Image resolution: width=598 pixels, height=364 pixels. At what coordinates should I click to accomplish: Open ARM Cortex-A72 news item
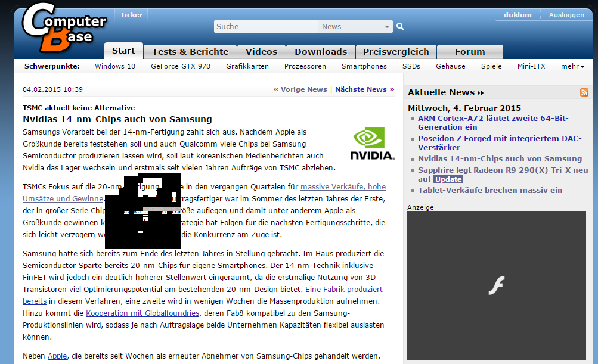tap(493, 123)
